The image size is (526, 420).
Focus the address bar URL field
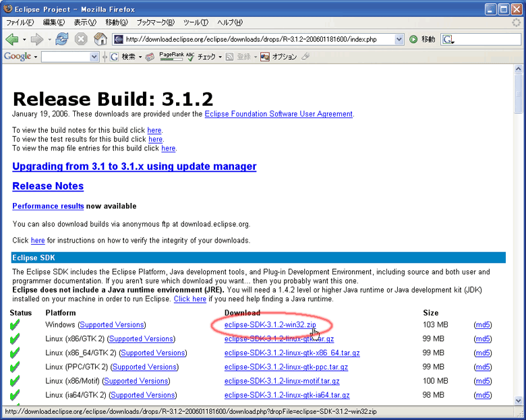(x=259, y=39)
